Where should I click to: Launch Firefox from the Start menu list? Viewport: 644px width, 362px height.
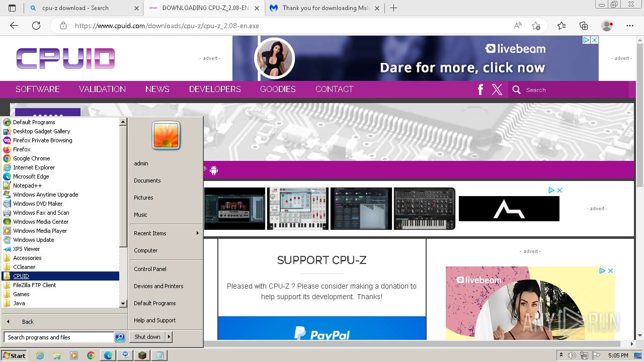22,149
